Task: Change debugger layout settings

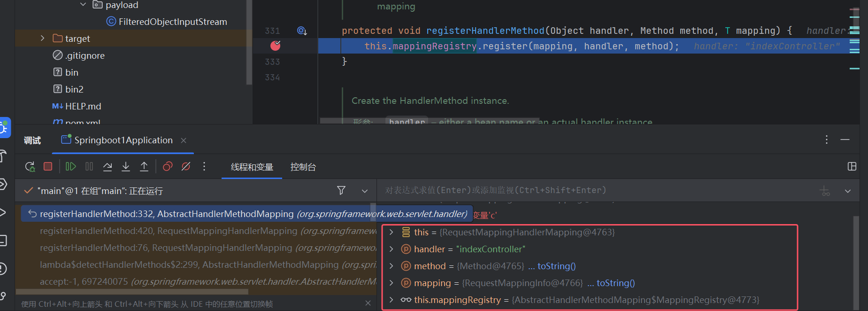Action: pos(852,166)
